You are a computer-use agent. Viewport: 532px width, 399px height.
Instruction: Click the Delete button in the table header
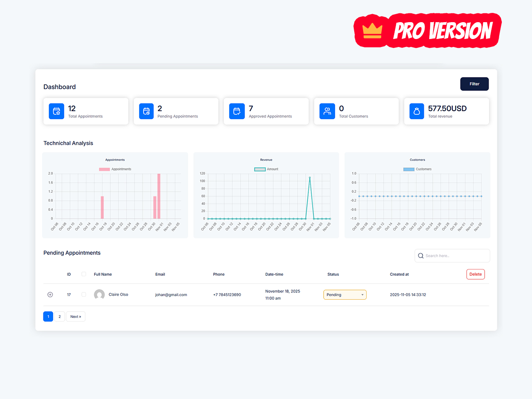[x=475, y=274]
